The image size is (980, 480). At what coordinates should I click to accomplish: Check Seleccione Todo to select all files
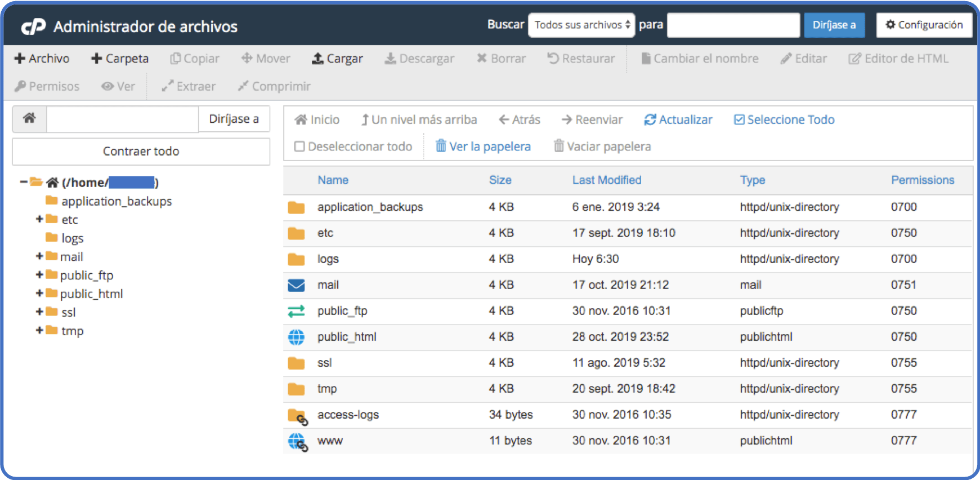(x=784, y=119)
